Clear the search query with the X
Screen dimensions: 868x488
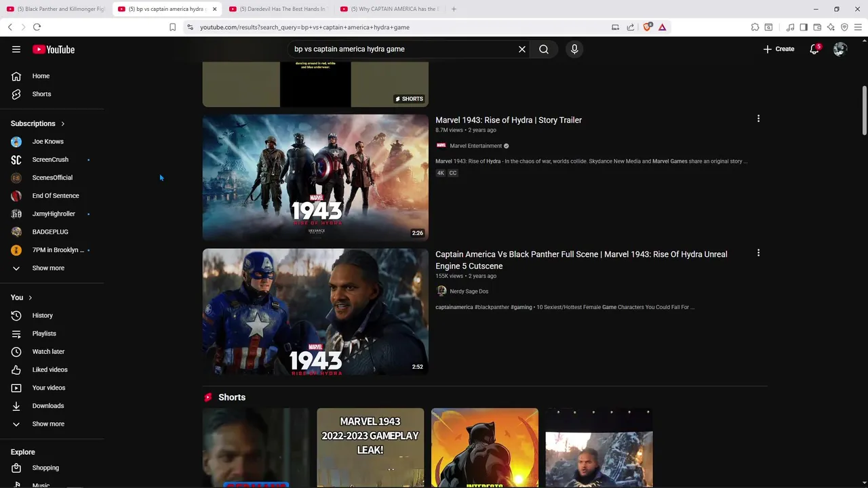(522, 49)
